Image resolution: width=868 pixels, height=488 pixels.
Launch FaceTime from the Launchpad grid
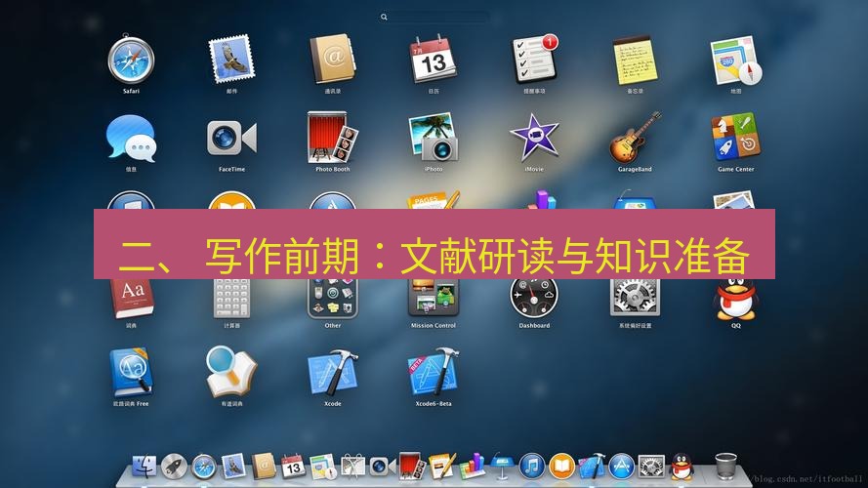231,139
